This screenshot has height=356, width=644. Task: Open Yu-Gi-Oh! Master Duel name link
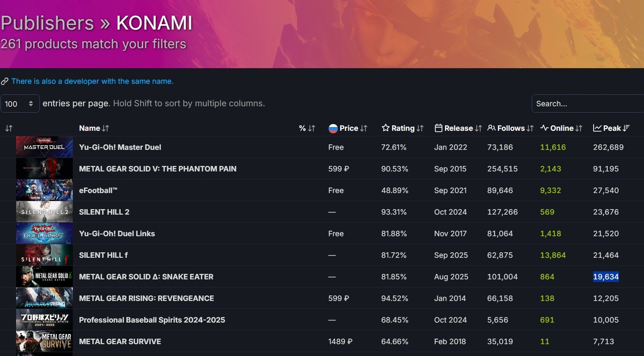point(120,147)
